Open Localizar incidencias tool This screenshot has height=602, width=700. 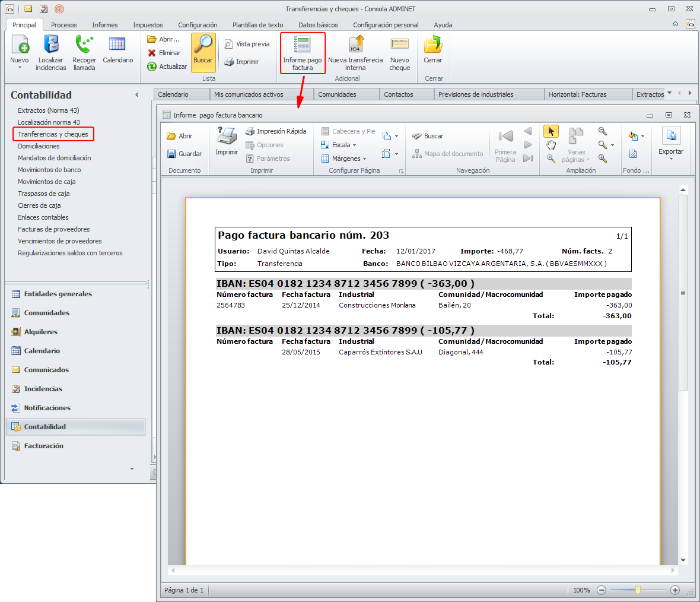point(51,45)
